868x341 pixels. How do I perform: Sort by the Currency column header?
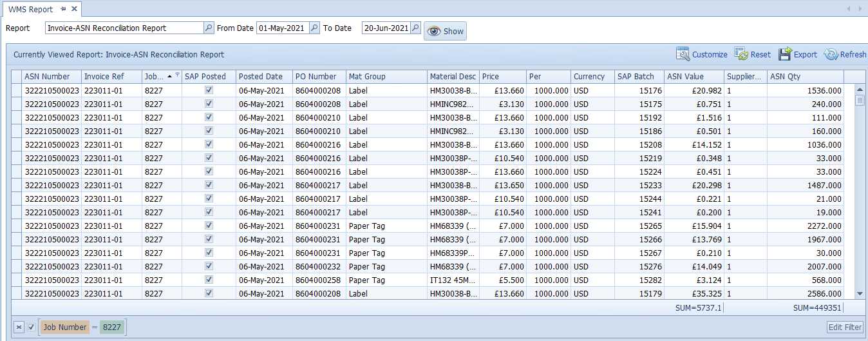coord(593,76)
